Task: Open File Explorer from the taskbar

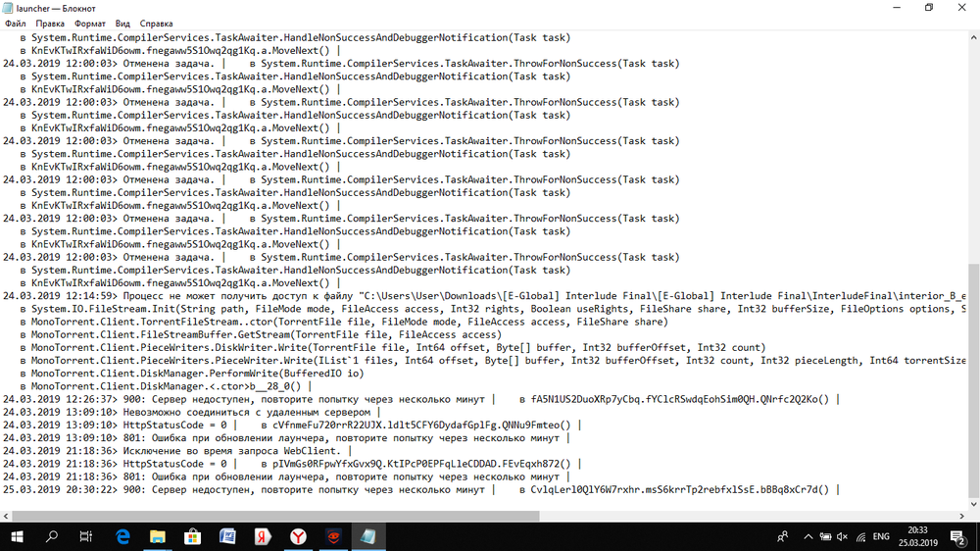Action: [158, 536]
